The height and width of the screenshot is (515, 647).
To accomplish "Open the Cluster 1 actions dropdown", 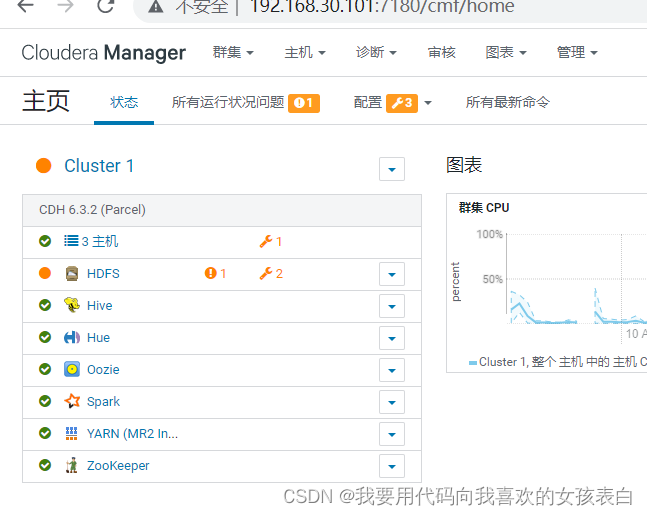I will (x=392, y=169).
